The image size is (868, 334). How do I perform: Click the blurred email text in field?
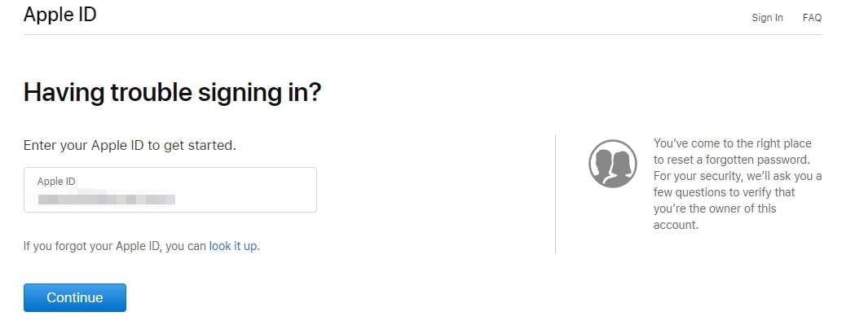click(x=107, y=198)
